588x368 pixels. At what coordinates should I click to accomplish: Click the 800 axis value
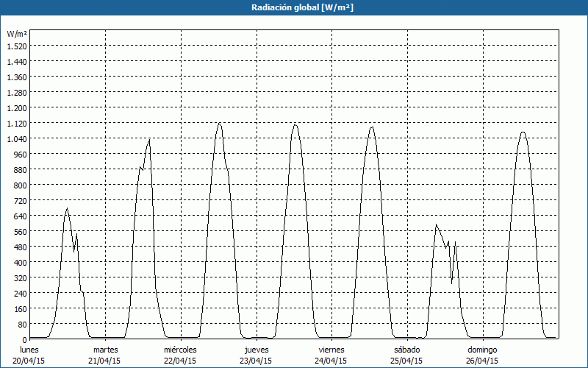coord(21,185)
